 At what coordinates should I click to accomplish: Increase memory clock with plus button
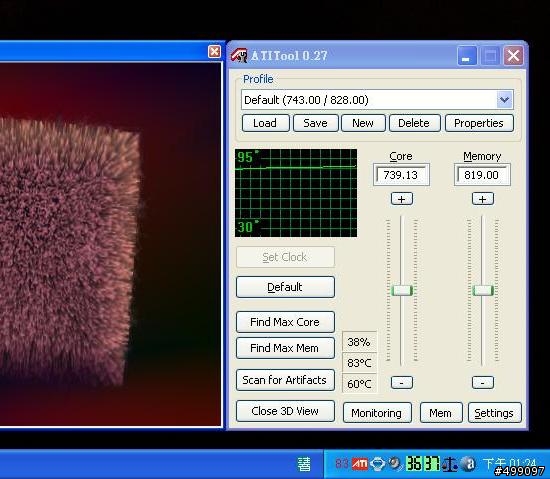(x=483, y=199)
